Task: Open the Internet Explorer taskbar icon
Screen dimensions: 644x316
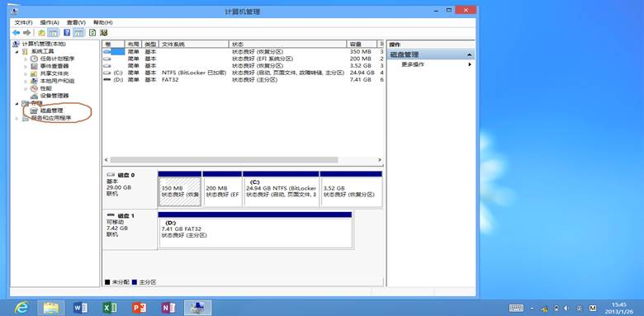Action: [21, 308]
